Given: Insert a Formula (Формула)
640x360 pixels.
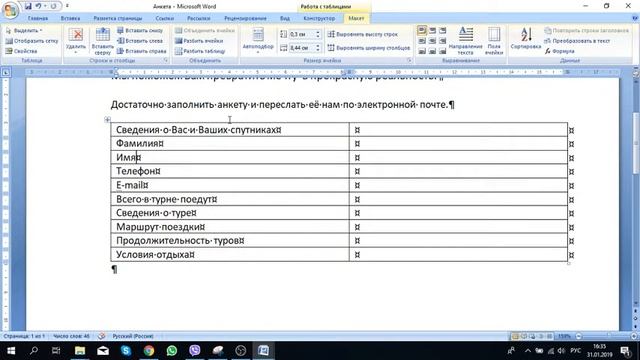Looking at the screenshot, I should coord(559,51).
